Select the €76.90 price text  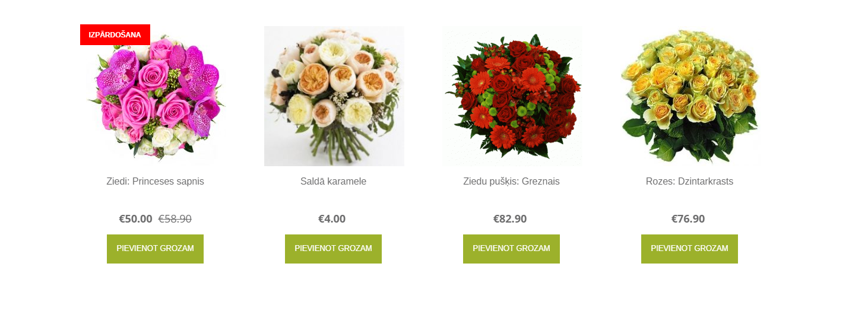pyautogui.click(x=688, y=219)
